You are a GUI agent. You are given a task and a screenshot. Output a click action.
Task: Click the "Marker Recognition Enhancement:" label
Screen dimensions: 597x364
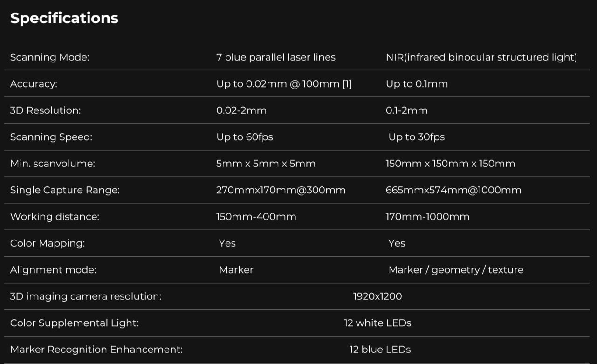click(x=96, y=350)
